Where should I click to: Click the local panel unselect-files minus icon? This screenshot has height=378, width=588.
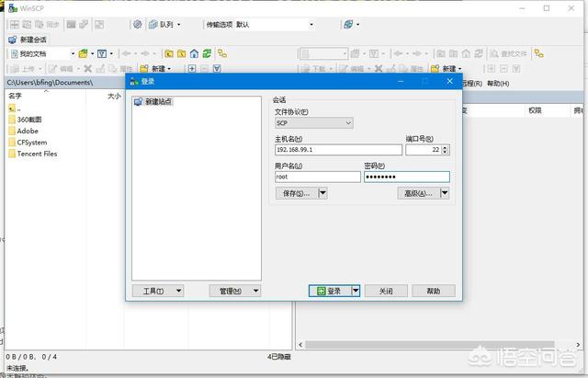pyautogui.click(x=204, y=69)
